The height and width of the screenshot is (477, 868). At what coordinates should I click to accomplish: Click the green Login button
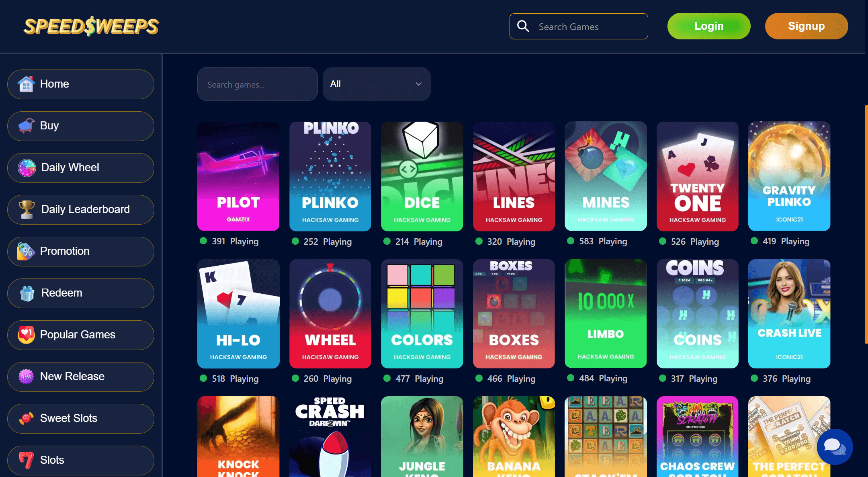709,26
